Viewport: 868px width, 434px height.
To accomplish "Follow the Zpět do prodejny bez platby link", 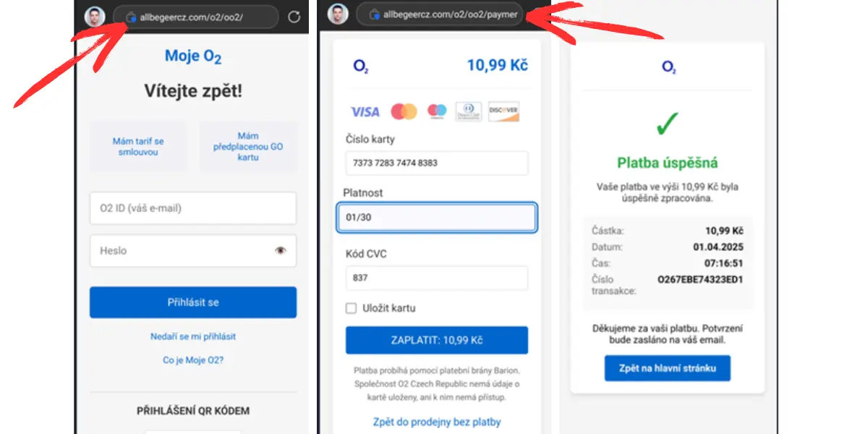I will click(x=437, y=422).
